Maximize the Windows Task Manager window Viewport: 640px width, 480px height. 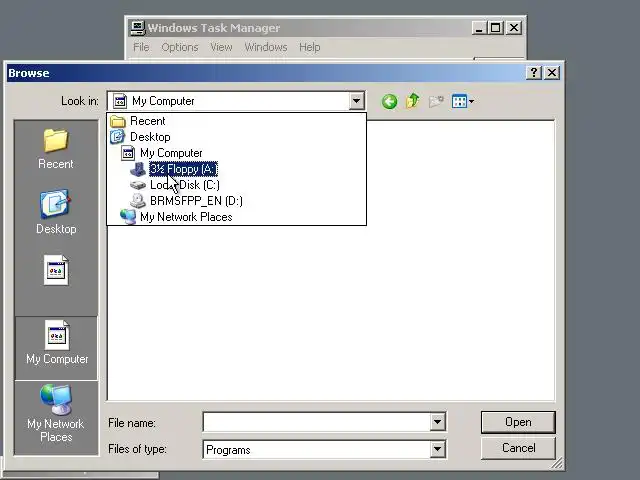pos(496,28)
